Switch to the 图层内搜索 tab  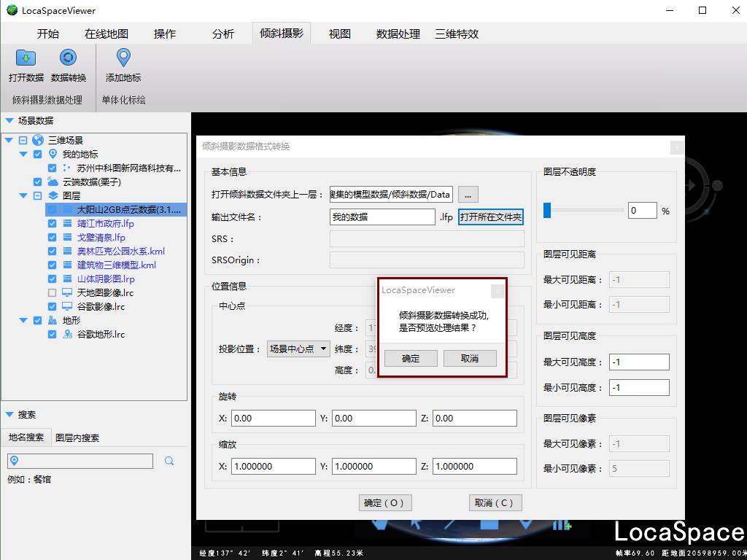pyautogui.click(x=77, y=437)
